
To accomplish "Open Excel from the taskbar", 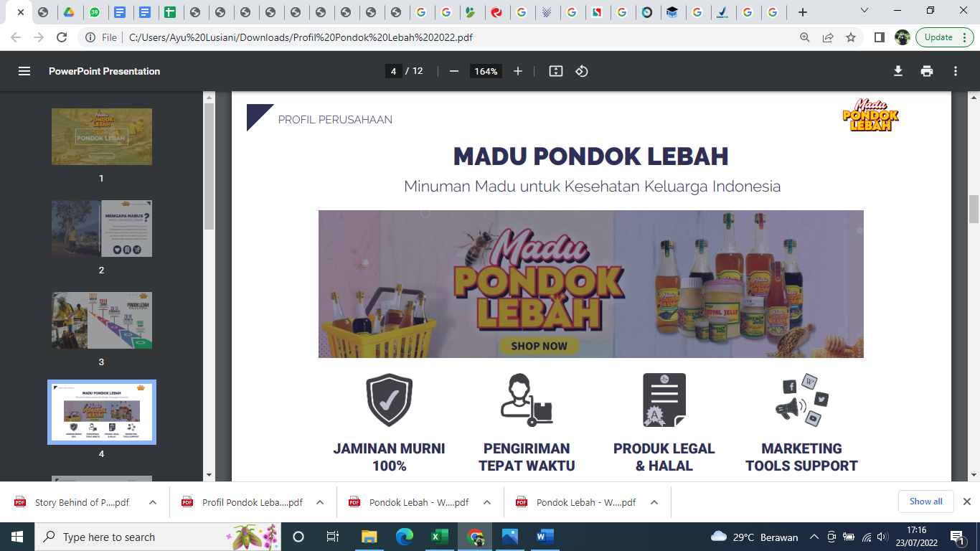I will point(440,537).
